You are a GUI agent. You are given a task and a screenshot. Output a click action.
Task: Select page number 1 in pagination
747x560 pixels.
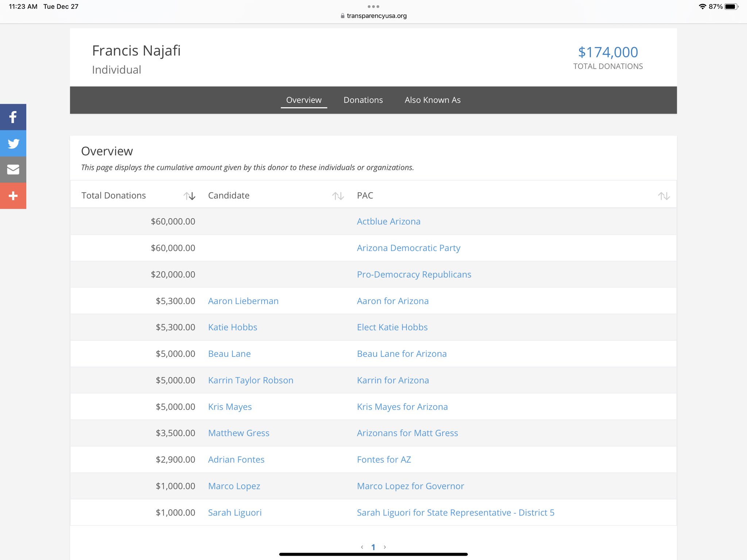coord(373,547)
